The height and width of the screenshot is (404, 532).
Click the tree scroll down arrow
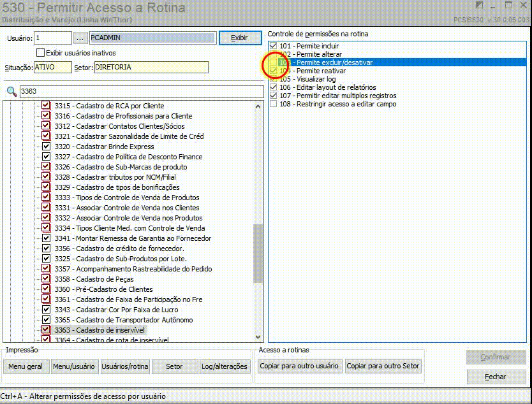(258, 337)
